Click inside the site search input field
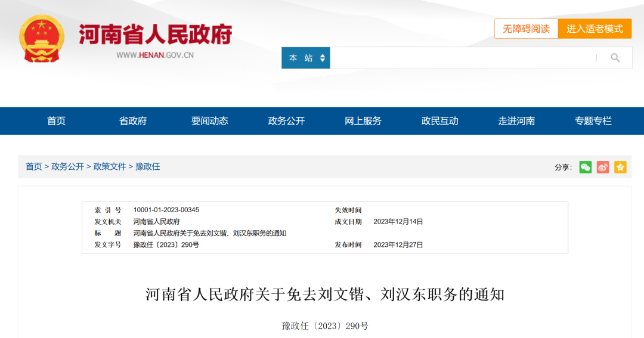The height and width of the screenshot is (338, 644). click(462, 58)
